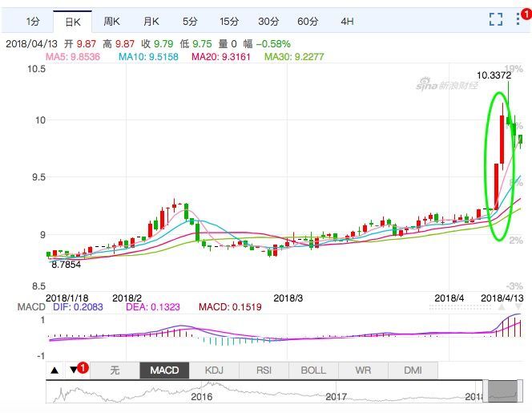Click the MA20: 9.3161 legend label
Screen dimensions: 532x413
[x=221, y=57]
